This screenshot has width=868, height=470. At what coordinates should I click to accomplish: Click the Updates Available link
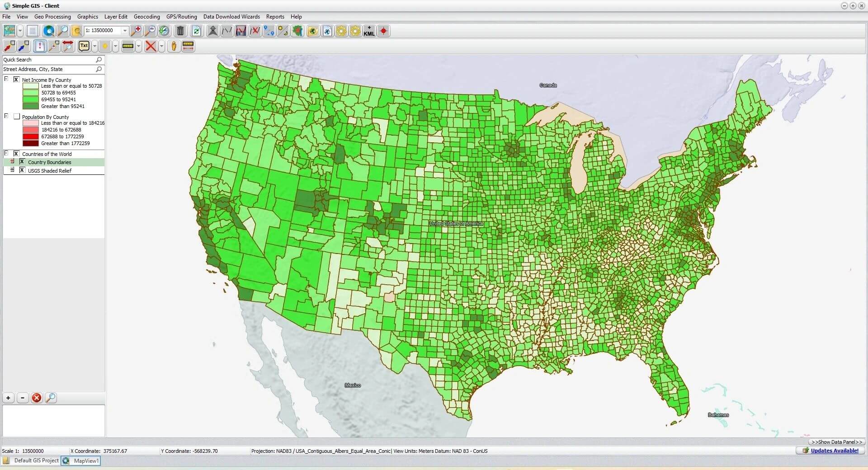[834, 451]
